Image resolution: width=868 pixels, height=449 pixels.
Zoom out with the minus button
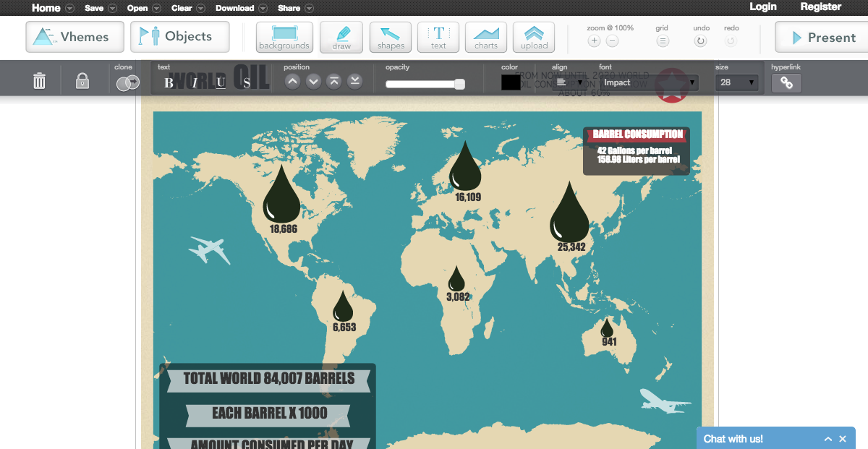[612, 41]
